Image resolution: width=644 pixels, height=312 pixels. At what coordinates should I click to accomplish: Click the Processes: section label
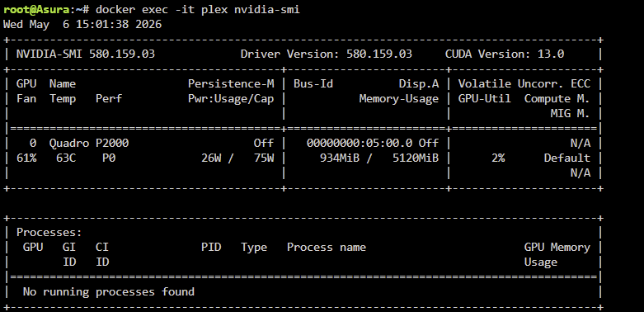tap(49, 233)
